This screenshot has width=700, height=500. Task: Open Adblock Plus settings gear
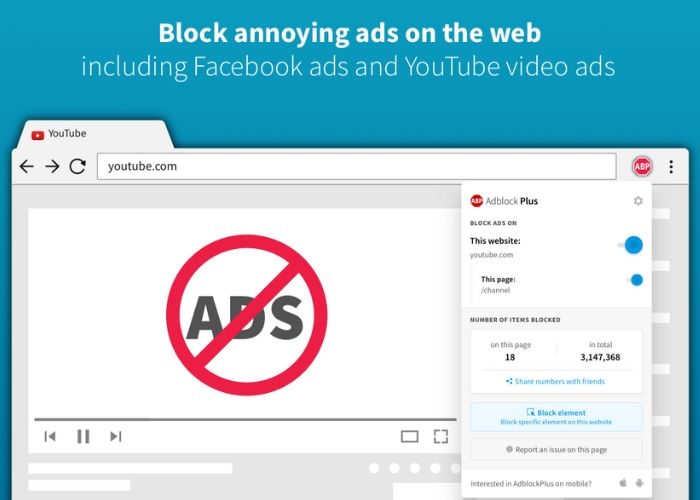point(638,201)
